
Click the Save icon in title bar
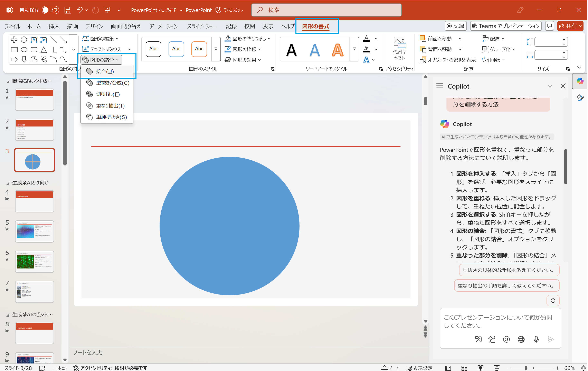click(68, 10)
